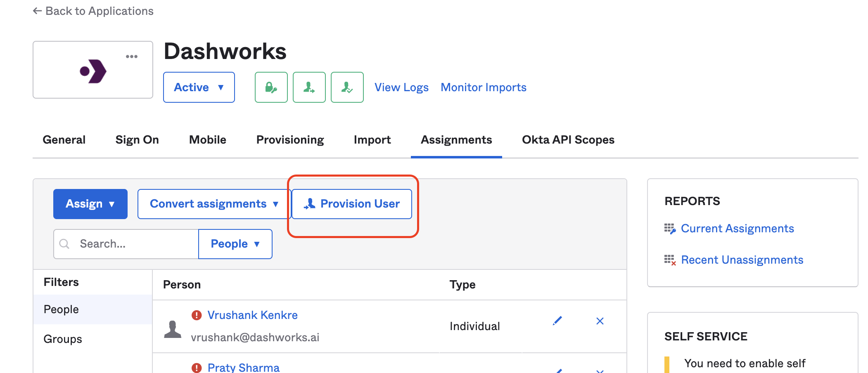Select the Groups filter

[63, 339]
